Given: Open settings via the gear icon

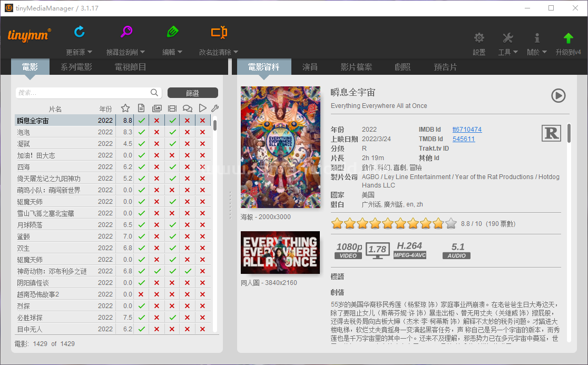Looking at the screenshot, I should (479, 38).
